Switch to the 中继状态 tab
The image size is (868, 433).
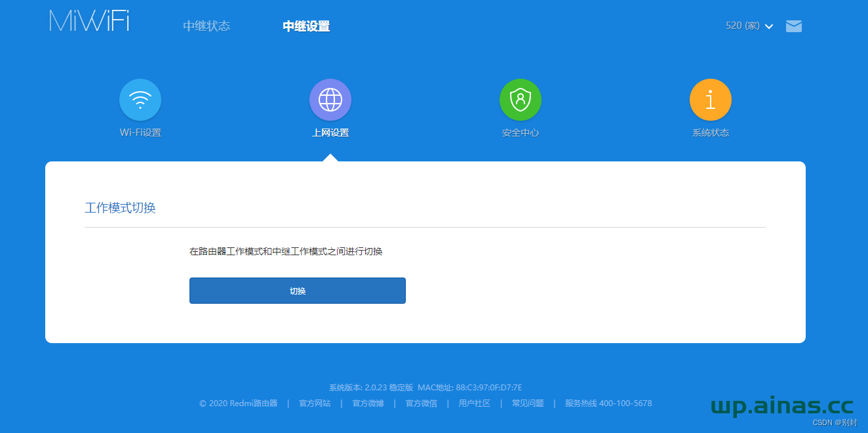tap(206, 26)
